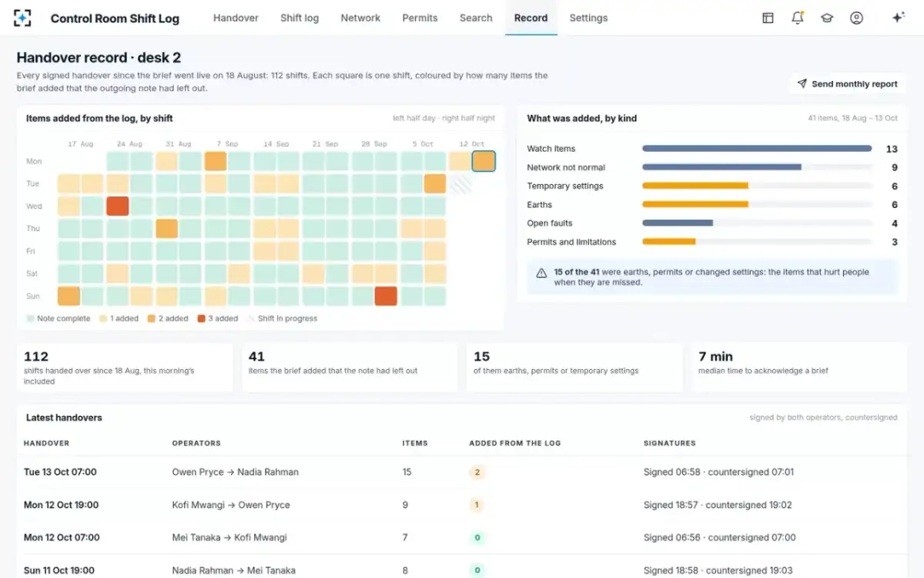Image resolution: width=924 pixels, height=578 pixels.
Task: Open the layout panel icon in header
Action: [x=768, y=18]
